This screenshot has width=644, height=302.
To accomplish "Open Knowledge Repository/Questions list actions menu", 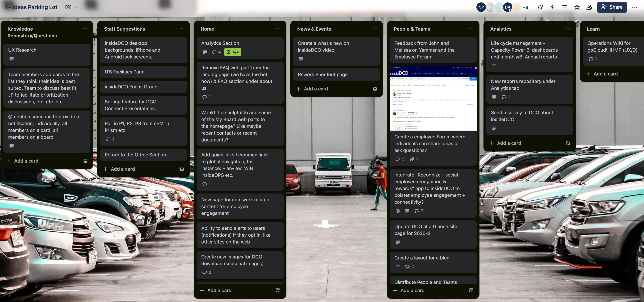I will pos(85,29).
